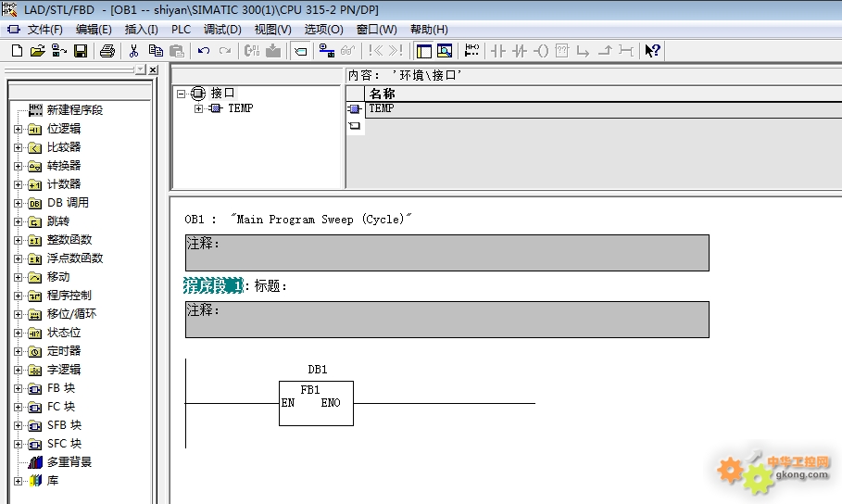
Task: Select the 浮点数函数 catalog item
Action: tap(75, 258)
